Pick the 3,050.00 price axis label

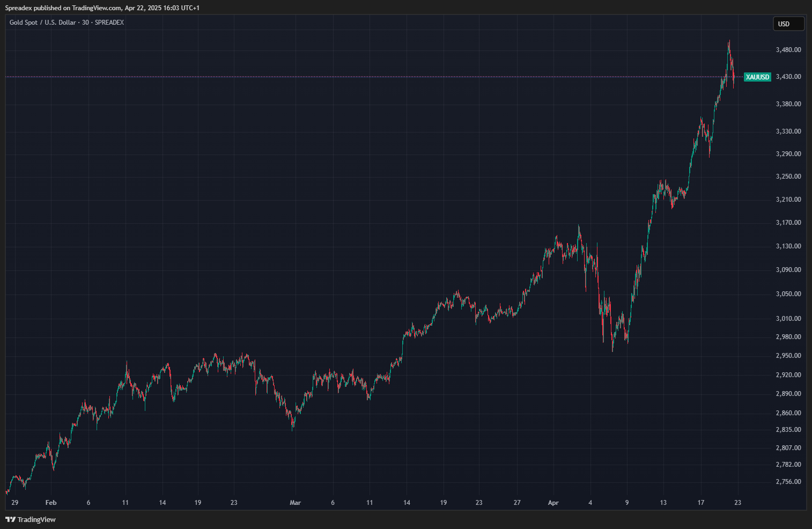[x=788, y=294]
